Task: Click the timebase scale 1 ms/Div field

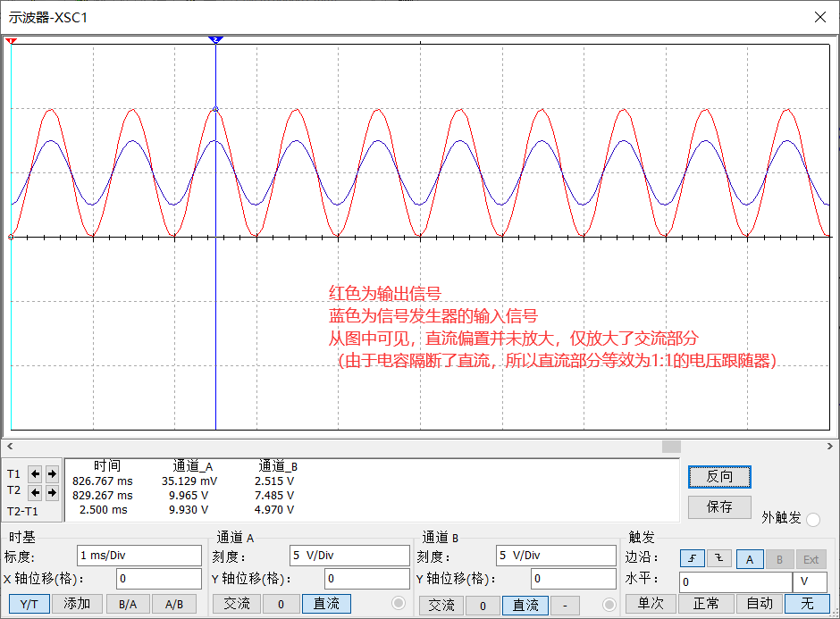Action: (x=139, y=556)
